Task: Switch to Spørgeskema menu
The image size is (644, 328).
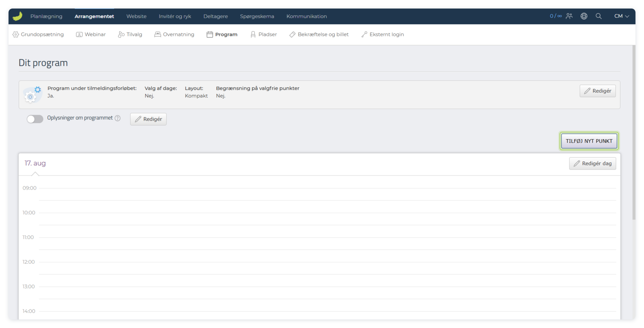Action: 257,16
